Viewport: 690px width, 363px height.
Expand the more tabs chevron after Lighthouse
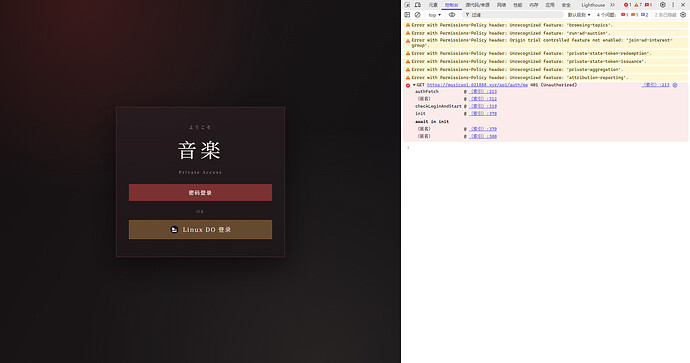click(612, 5)
